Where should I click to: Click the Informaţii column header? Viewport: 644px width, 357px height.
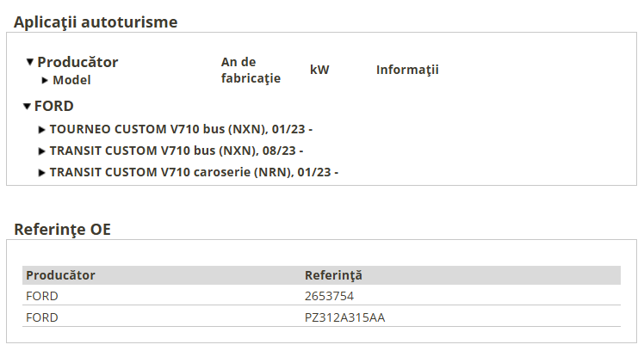pyautogui.click(x=407, y=70)
